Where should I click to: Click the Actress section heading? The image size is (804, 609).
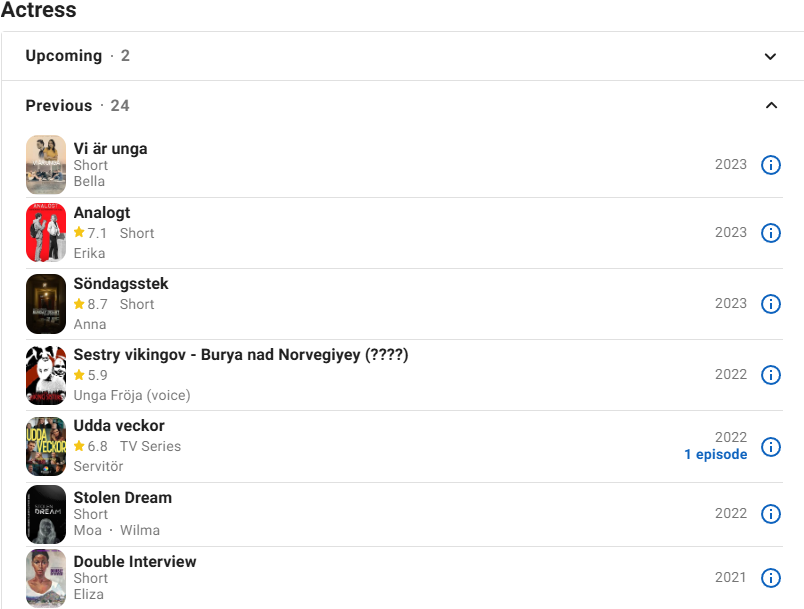coord(38,9)
